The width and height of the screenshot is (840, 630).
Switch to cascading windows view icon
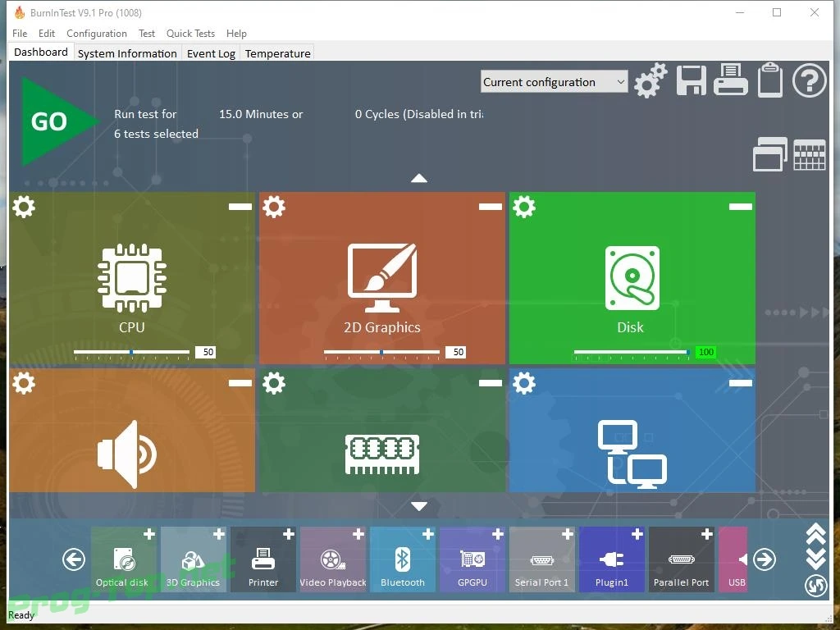click(769, 154)
